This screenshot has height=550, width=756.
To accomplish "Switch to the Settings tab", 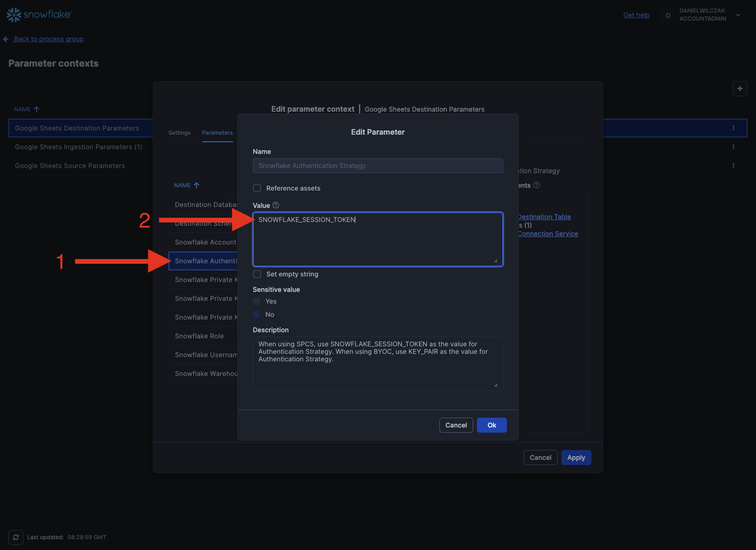I will pyautogui.click(x=179, y=133).
